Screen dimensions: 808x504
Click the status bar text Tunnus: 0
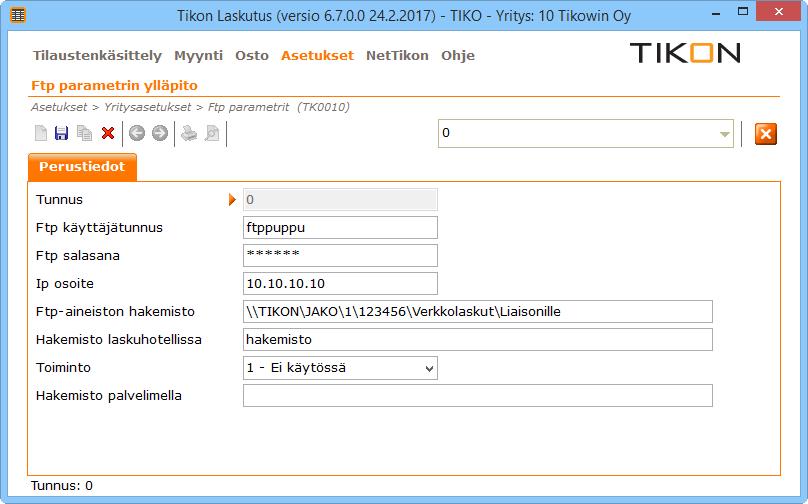(x=62, y=485)
